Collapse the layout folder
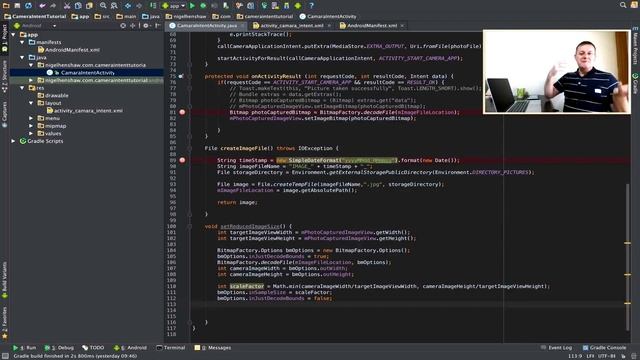 [x=31, y=103]
